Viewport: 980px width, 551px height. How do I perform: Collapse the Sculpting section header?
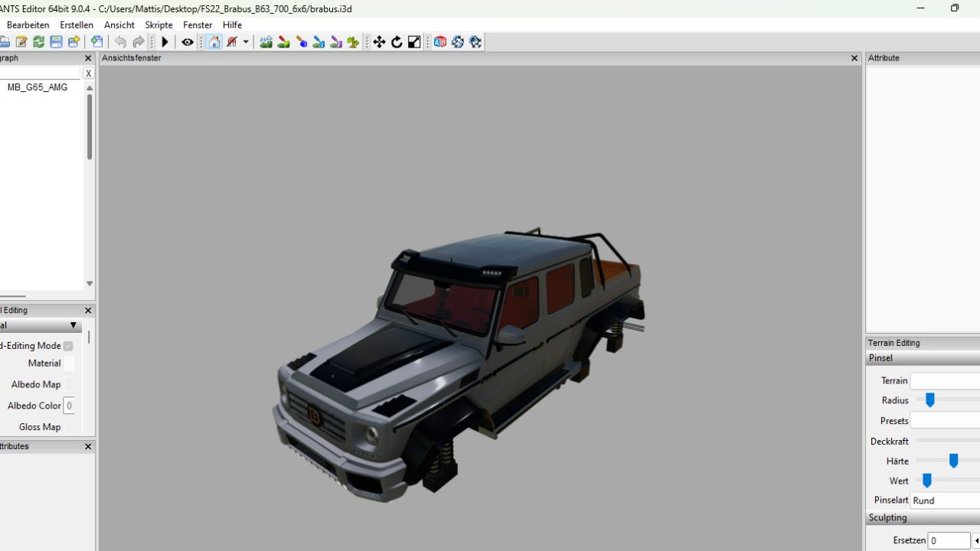[923, 518]
